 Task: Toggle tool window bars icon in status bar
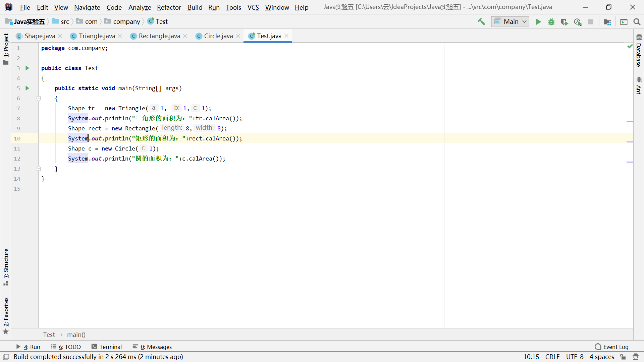[x=6, y=357]
